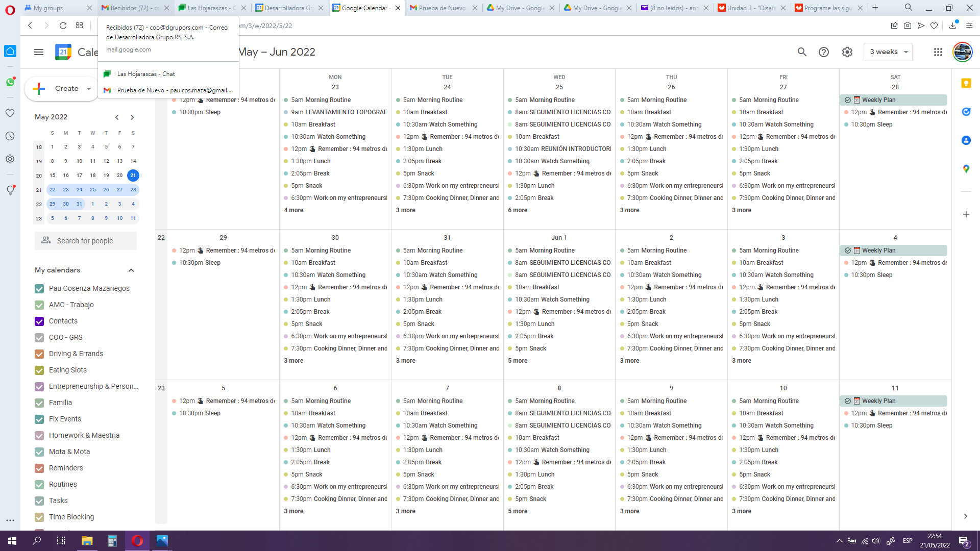The height and width of the screenshot is (551, 980).
Task: Open the Opera downloads icon
Action: pos(953,26)
